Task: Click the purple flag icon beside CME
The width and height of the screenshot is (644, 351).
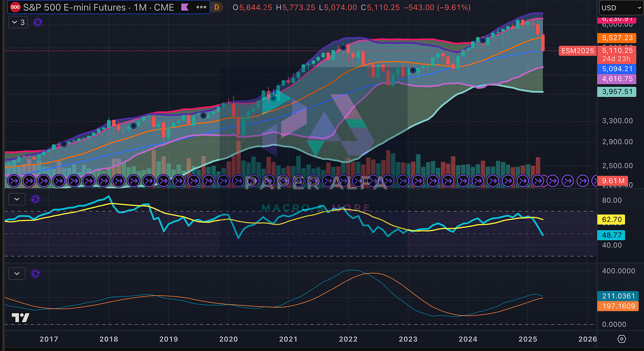Action: click(x=185, y=7)
